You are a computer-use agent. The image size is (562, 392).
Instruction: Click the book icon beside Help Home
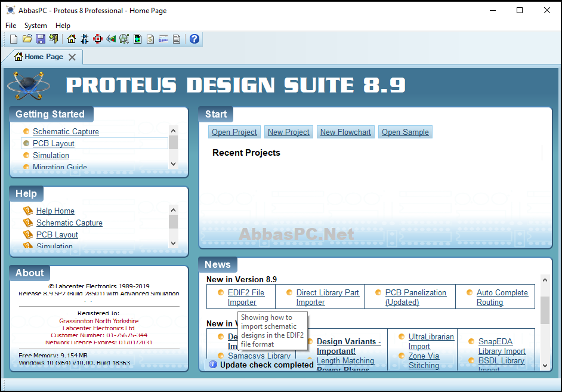(x=28, y=211)
